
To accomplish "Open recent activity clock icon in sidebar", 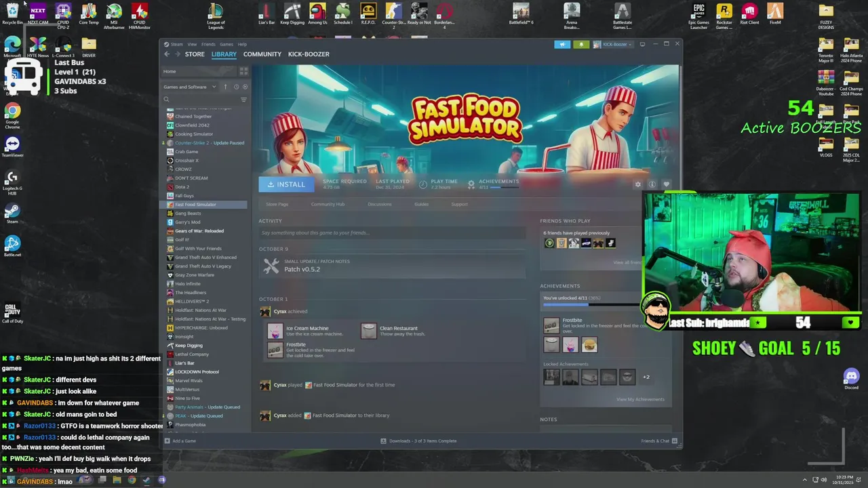I will (x=236, y=87).
